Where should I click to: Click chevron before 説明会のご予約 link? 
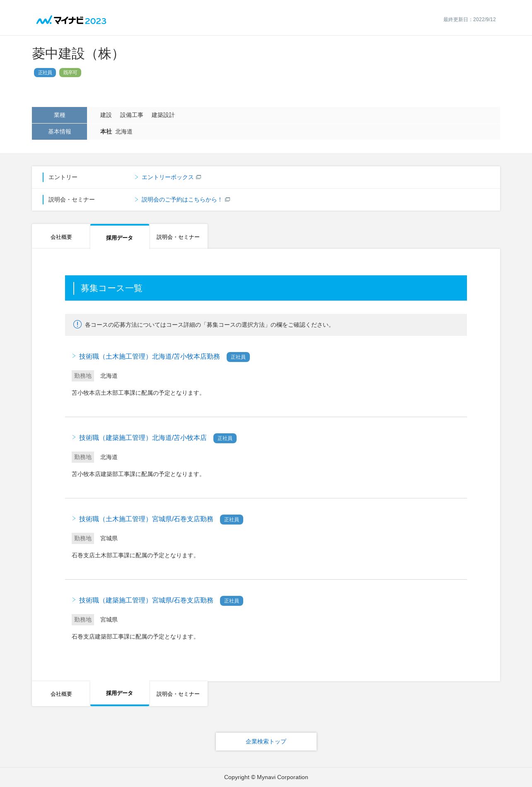pos(136,199)
